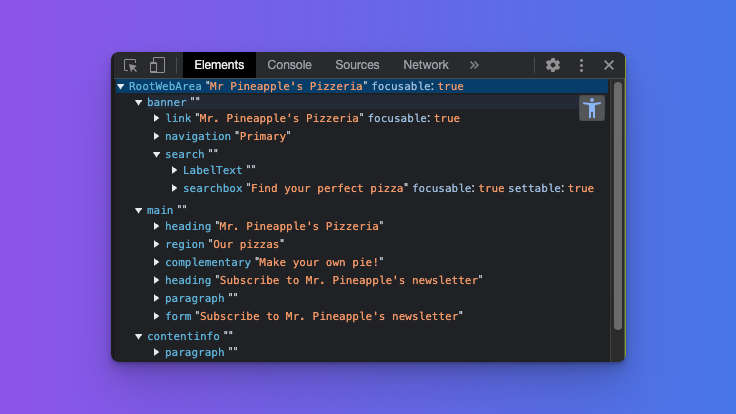Open the three-dot customize menu
This screenshot has width=736, height=414.
point(581,65)
